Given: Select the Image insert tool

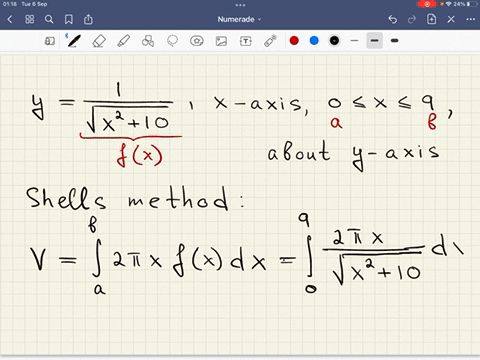Looking at the screenshot, I should pos(221,41).
